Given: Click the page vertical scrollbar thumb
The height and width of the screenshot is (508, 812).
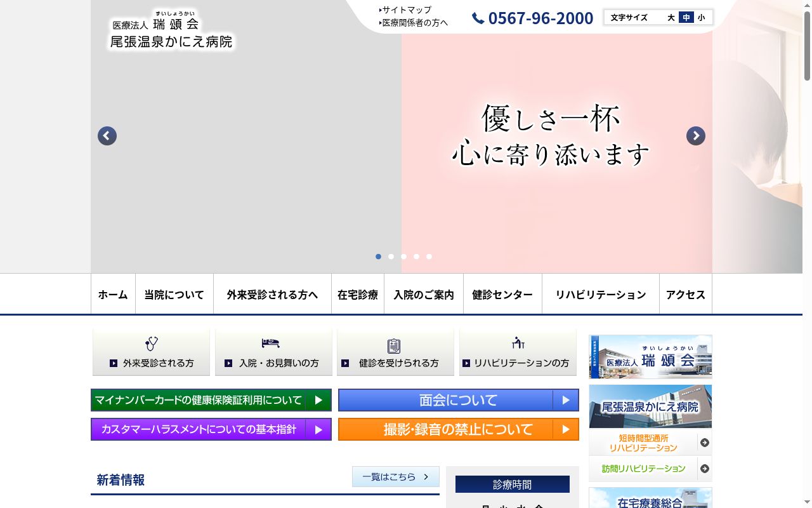Looking at the screenshot, I should tap(807, 46).
